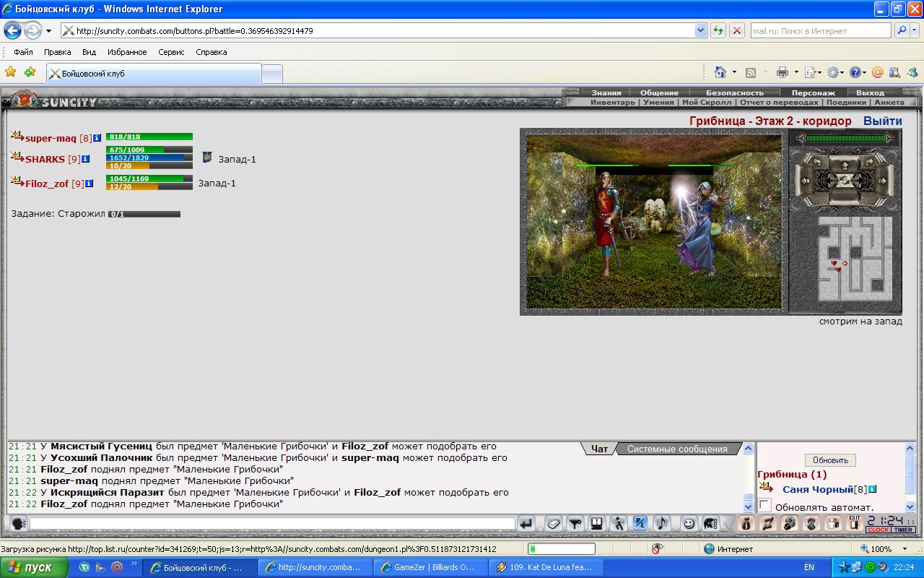Screen dimensions: 924x578
Task: Open the Page menu dropdown arrow
Action: pos(819,72)
